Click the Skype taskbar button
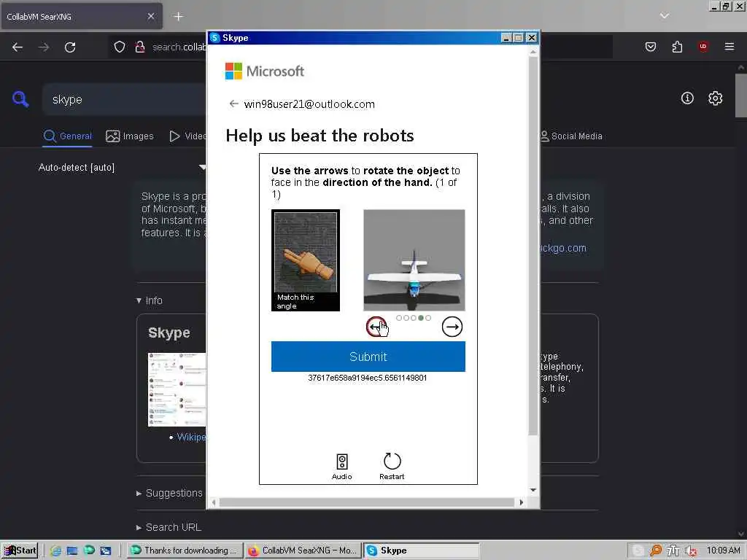The height and width of the screenshot is (560, 747). coord(421,551)
